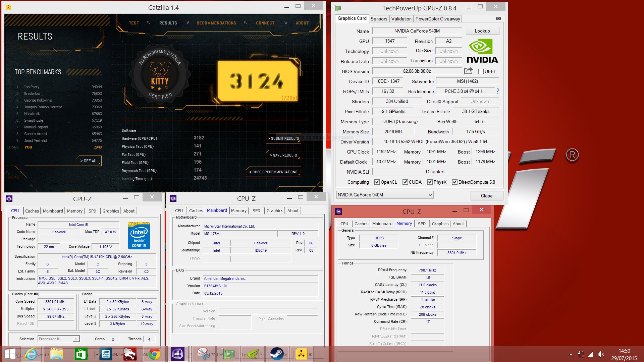Open RECOMMENDATIONS in Catzilla navigation
This screenshot has height=362, width=644.
(x=216, y=23)
